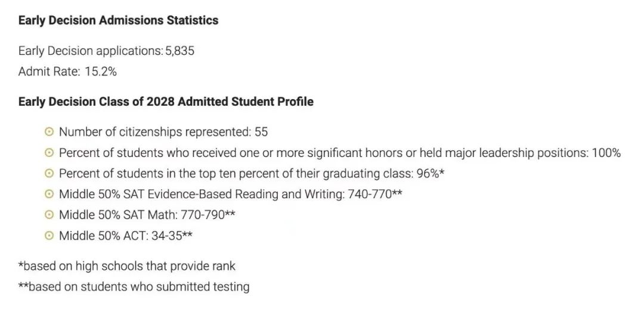Click the Class of 2028 Admitted Student Profile heading
This screenshot has width=644, height=311.
coord(166,101)
